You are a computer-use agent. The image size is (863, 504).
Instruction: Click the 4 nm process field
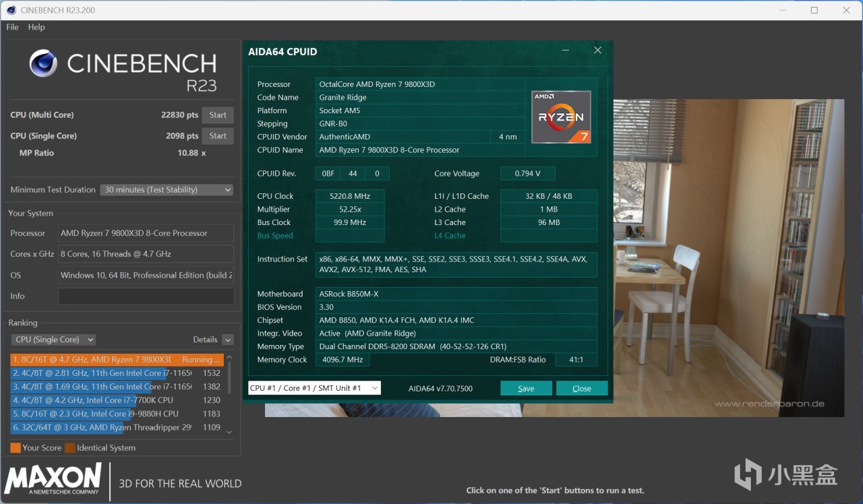coord(508,137)
